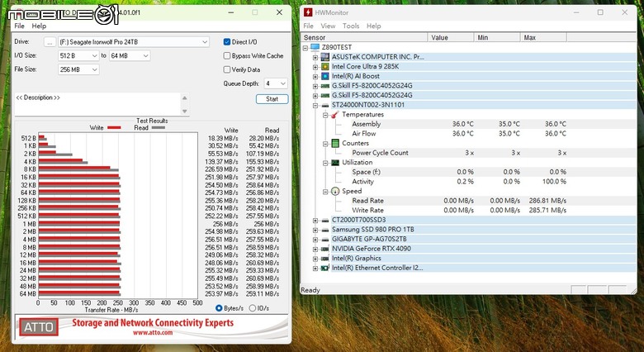Viewport: 644px width, 352px height.
Task: Click the Temperatures thermometer icon
Action: coord(335,114)
